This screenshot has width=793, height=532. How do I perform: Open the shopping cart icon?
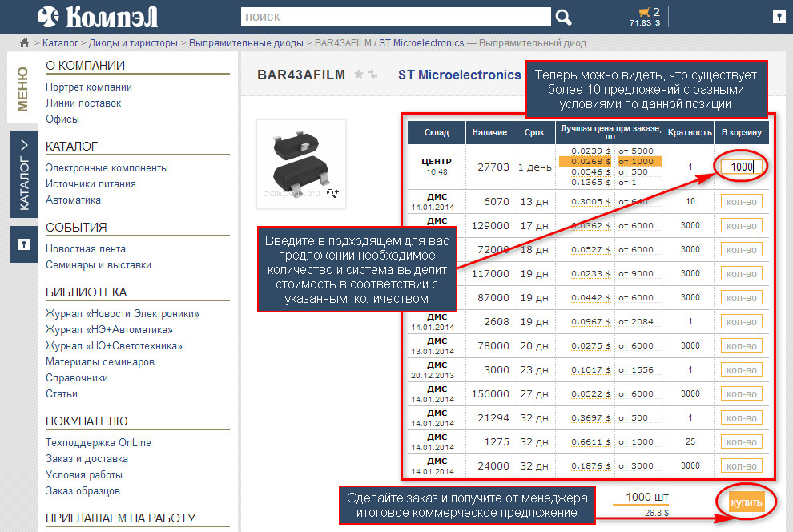pos(643,12)
